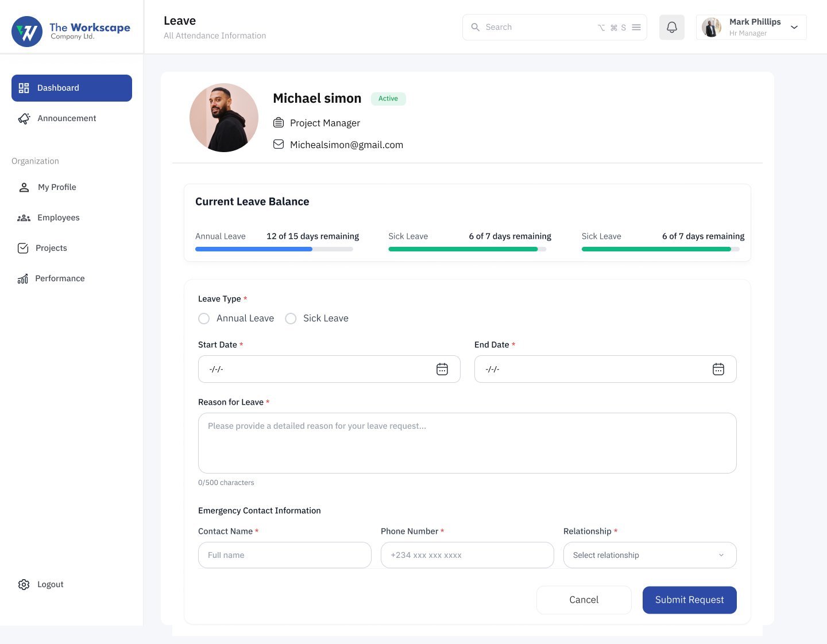Click the My Profile person icon
Viewport: 827px width, 644px height.
pyautogui.click(x=24, y=187)
